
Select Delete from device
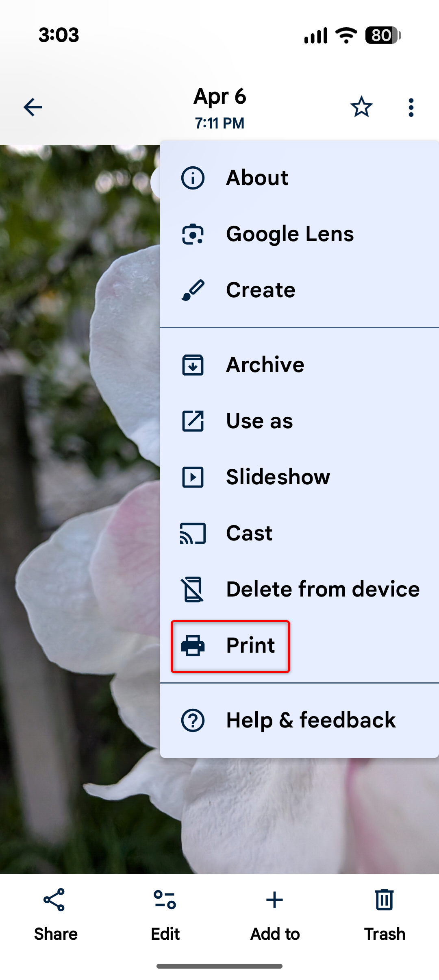pyautogui.click(x=300, y=589)
